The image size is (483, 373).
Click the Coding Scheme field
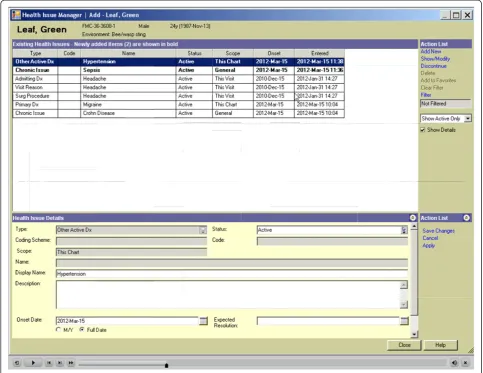click(x=131, y=241)
